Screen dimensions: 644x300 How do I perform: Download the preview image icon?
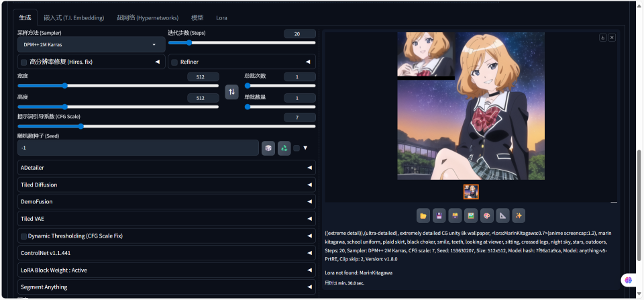point(603,38)
